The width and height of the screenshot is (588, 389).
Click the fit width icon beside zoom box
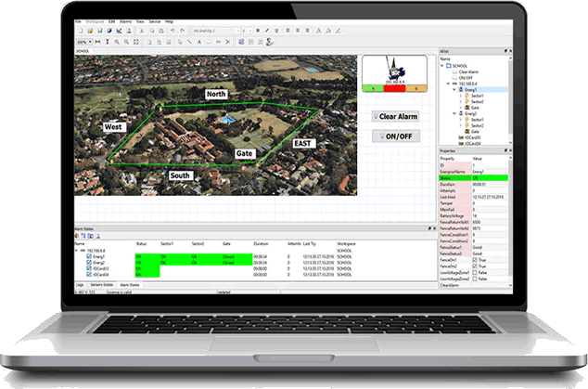point(97,42)
